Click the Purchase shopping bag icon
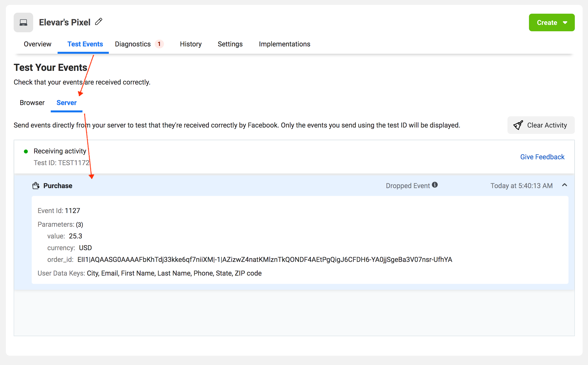Screen dimensions: 588x365 click(36, 186)
